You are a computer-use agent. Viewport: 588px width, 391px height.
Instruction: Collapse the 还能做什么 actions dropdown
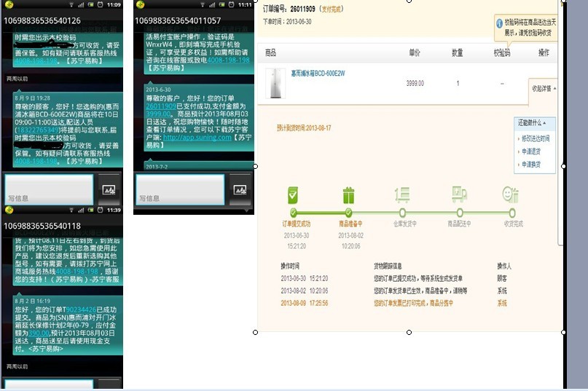click(x=536, y=123)
